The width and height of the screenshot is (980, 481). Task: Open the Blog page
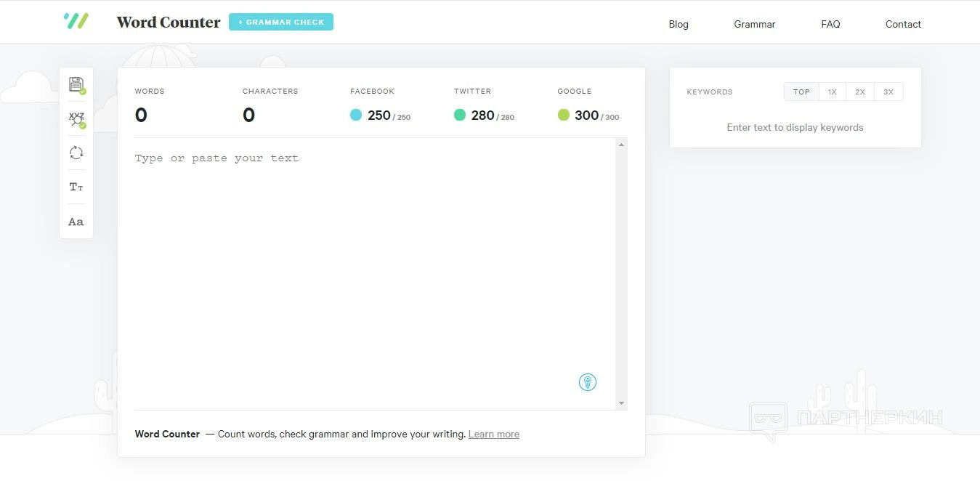point(679,24)
